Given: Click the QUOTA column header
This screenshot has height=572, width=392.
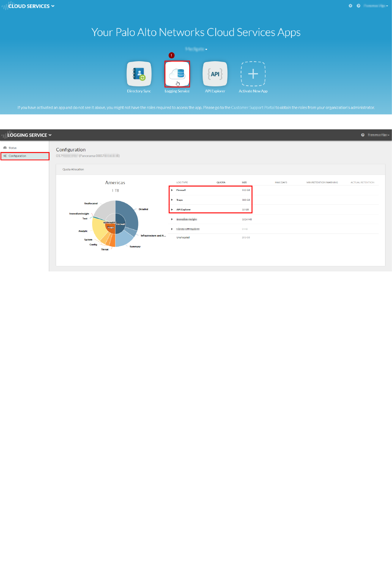Looking at the screenshot, I should [x=221, y=183].
